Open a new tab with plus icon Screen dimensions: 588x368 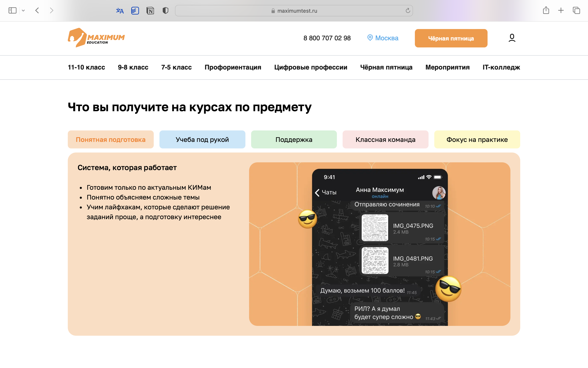click(x=561, y=10)
